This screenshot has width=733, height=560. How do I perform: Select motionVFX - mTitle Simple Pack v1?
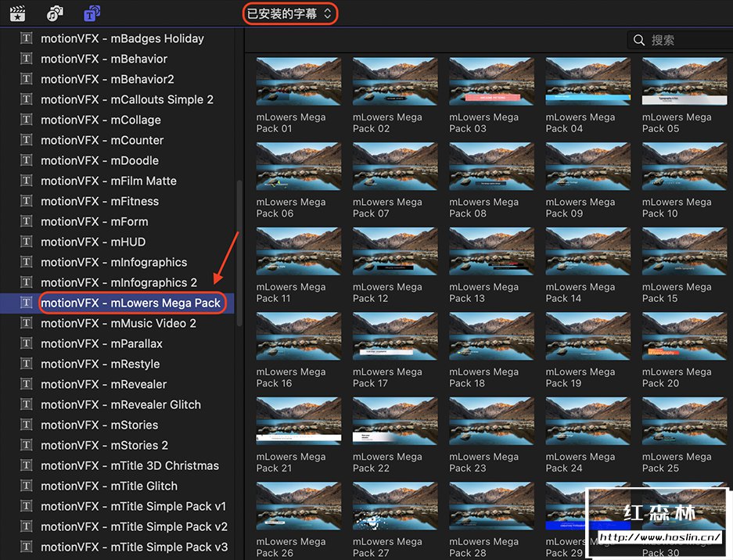[117, 506]
